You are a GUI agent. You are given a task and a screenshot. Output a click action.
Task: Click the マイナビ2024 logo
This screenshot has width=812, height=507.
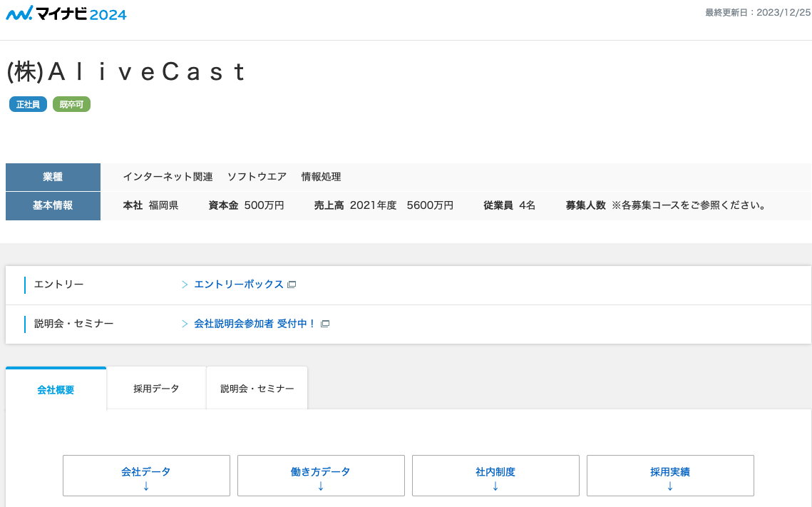[x=65, y=13]
